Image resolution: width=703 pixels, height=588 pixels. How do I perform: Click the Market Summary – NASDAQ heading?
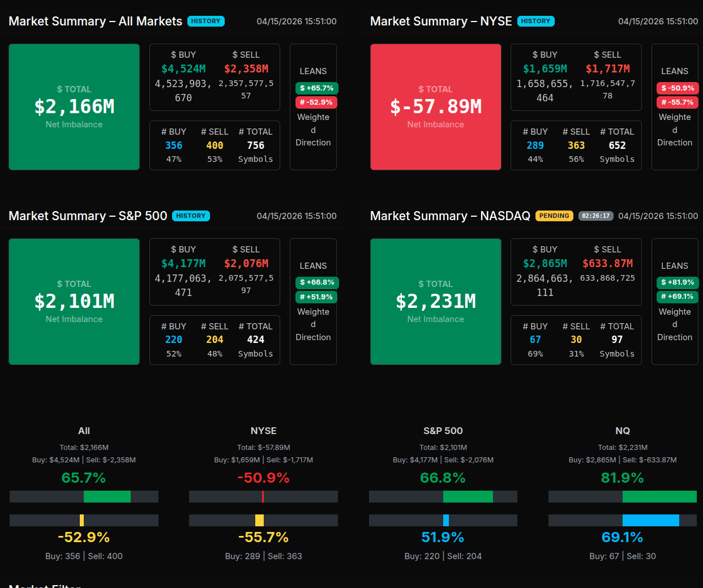tap(449, 216)
